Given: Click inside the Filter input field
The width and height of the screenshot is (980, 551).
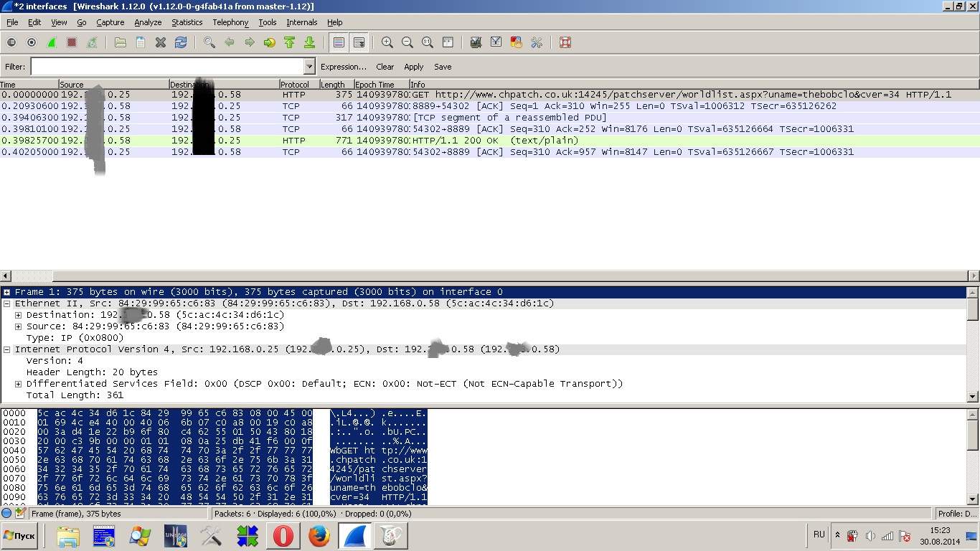Looking at the screenshot, I should pos(167,67).
